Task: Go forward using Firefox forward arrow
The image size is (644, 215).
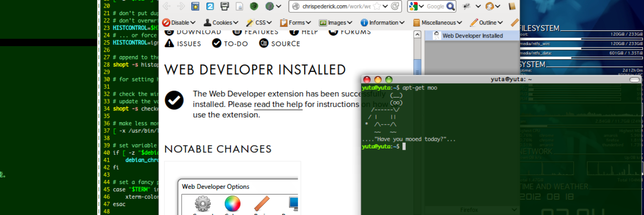Action: [x=181, y=6]
